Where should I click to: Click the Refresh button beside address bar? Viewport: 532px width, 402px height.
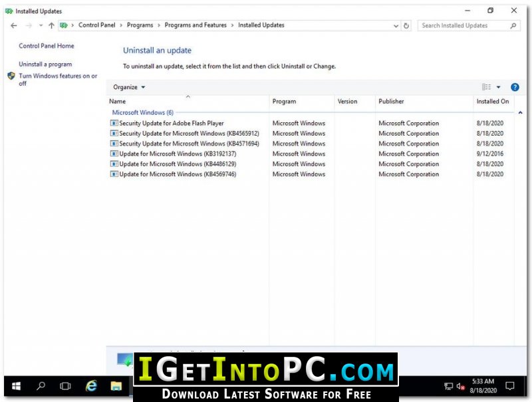406,25
